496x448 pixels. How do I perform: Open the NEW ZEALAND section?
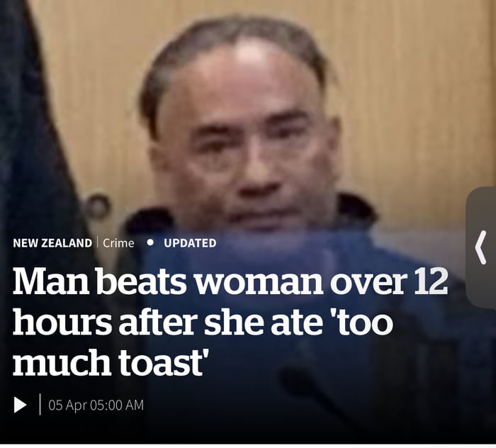coord(52,243)
